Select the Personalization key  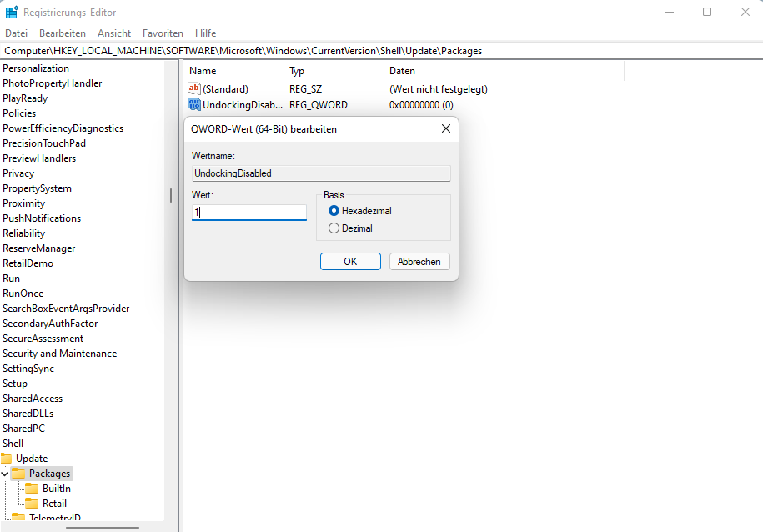click(36, 68)
